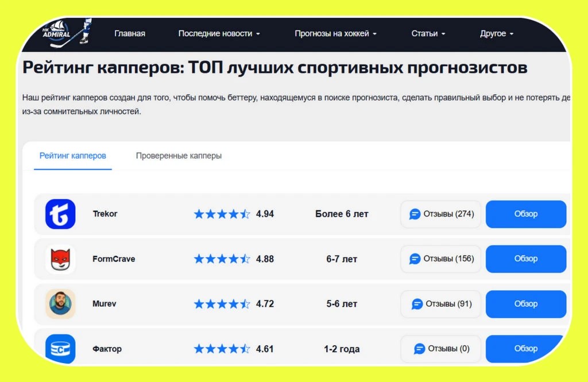This screenshot has width=588, height=382.
Task: Open Отзывы (156) for FormCrave
Action: tap(440, 259)
